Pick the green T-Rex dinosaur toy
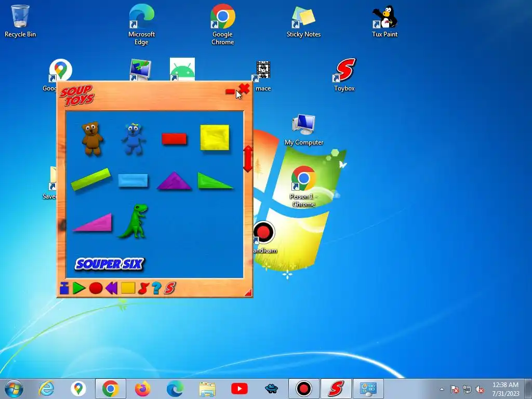This screenshot has height=399, width=532. pyautogui.click(x=134, y=221)
